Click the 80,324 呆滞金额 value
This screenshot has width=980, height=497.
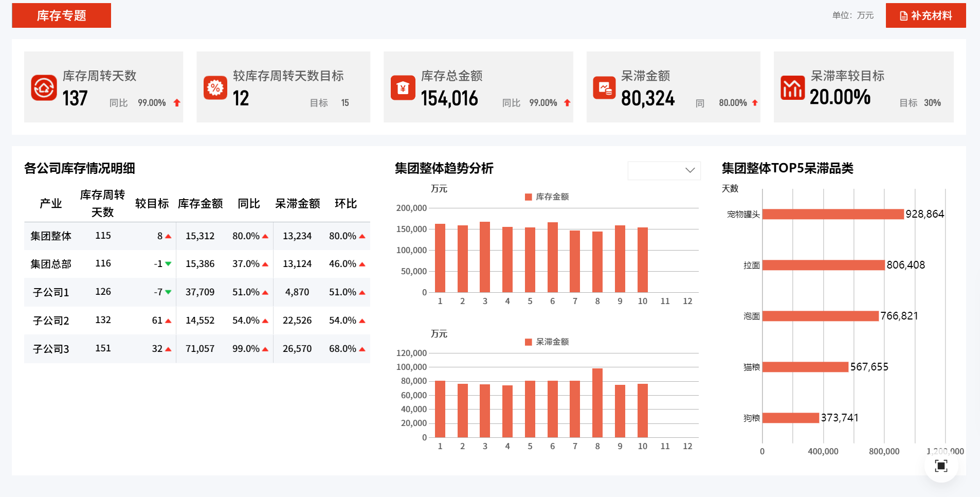coord(648,98)
